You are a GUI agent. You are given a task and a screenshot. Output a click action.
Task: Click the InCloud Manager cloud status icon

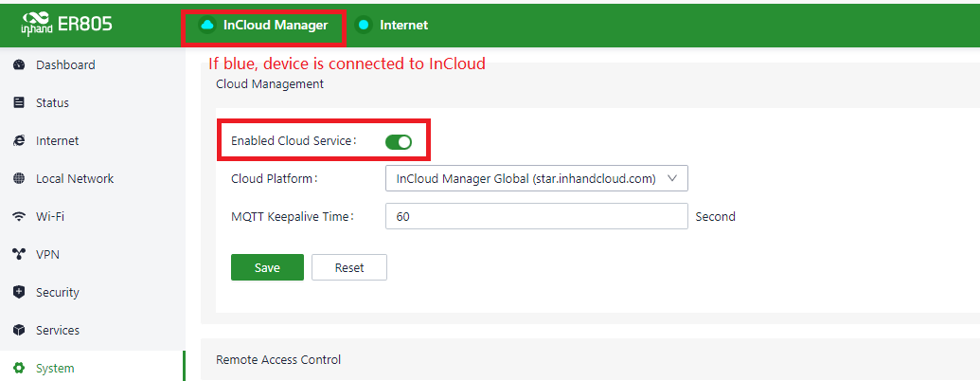pyautogui.click(x=206, y=25)
